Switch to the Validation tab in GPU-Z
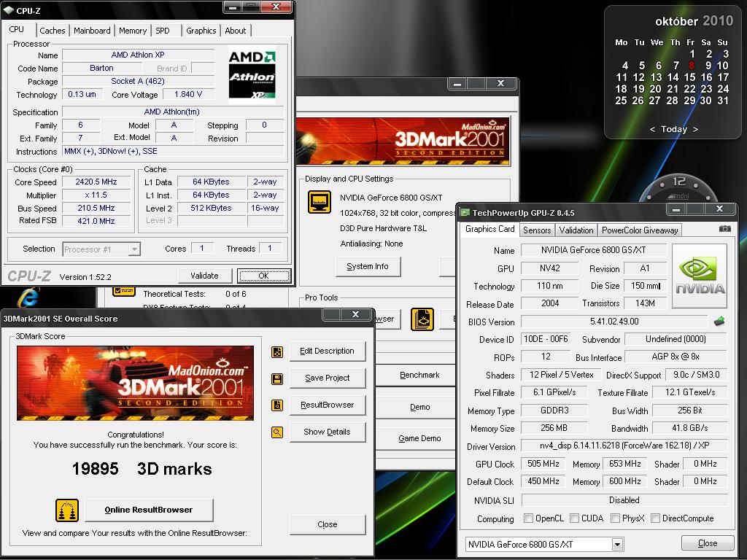Viewport: 747px width, 560px height. [x=576, y=230]
